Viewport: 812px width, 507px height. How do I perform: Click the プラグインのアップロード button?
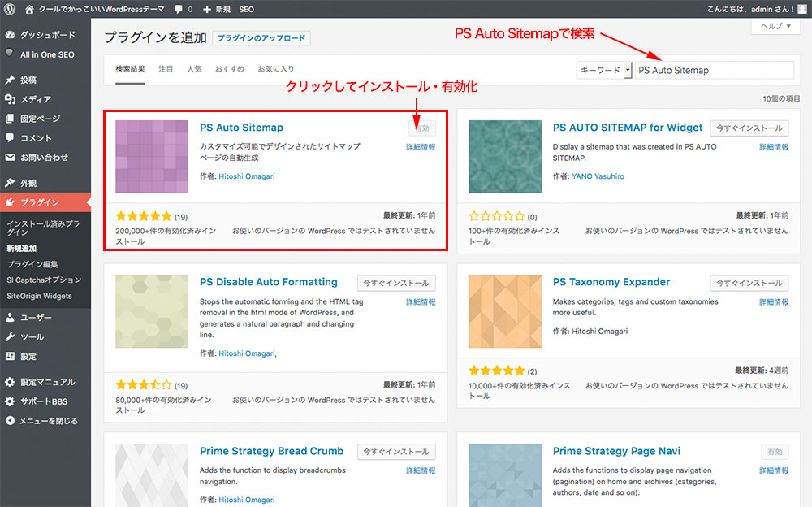pos(261,38)
